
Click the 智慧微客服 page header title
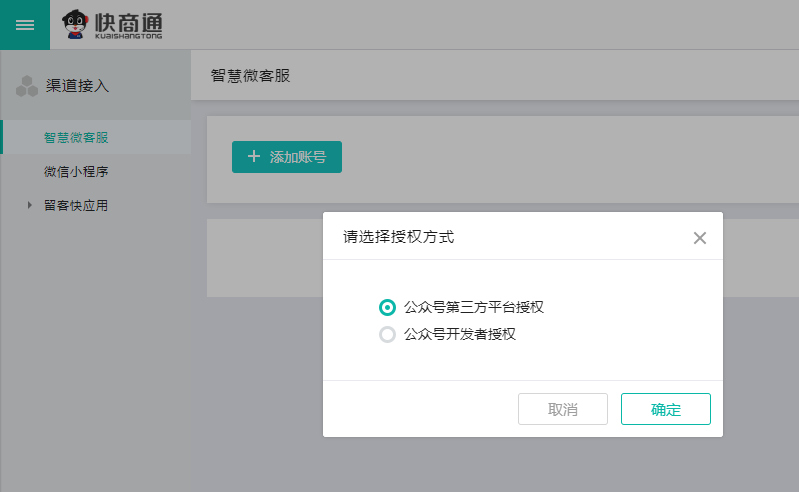tap(250, 76)
